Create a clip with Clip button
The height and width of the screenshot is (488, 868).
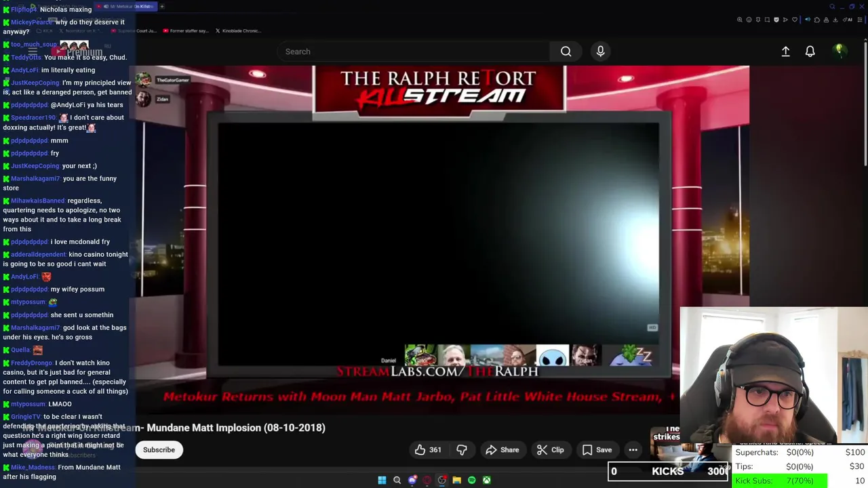tap(551, 450)
